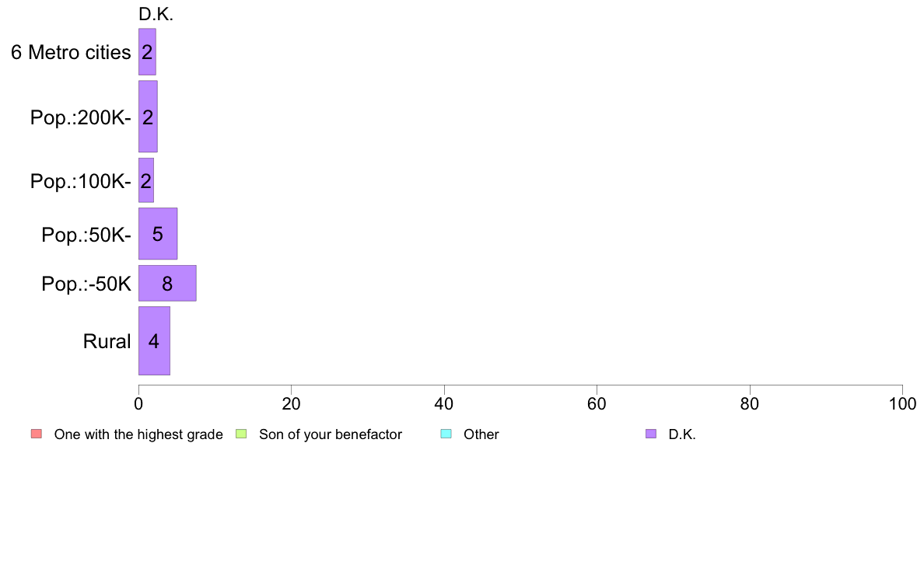
Task: Click the 100 tick label on the x-axis
Action: [x=902, y=403]
